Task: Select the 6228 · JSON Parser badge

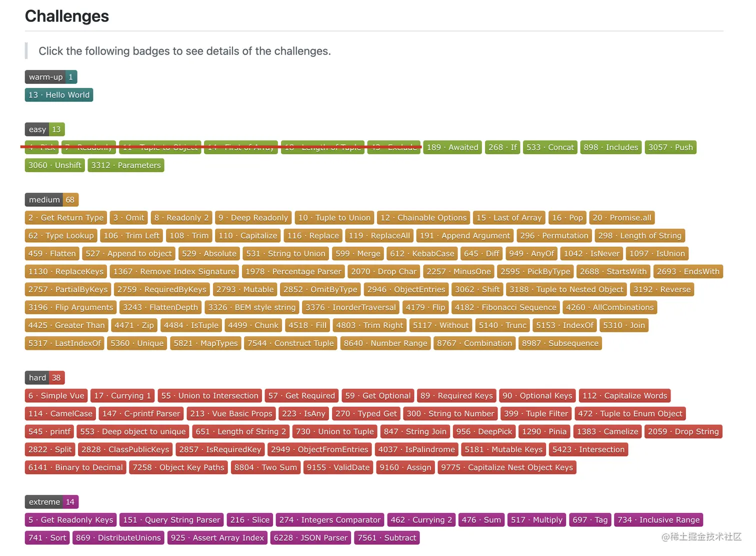Action: [x=310, y=538]
